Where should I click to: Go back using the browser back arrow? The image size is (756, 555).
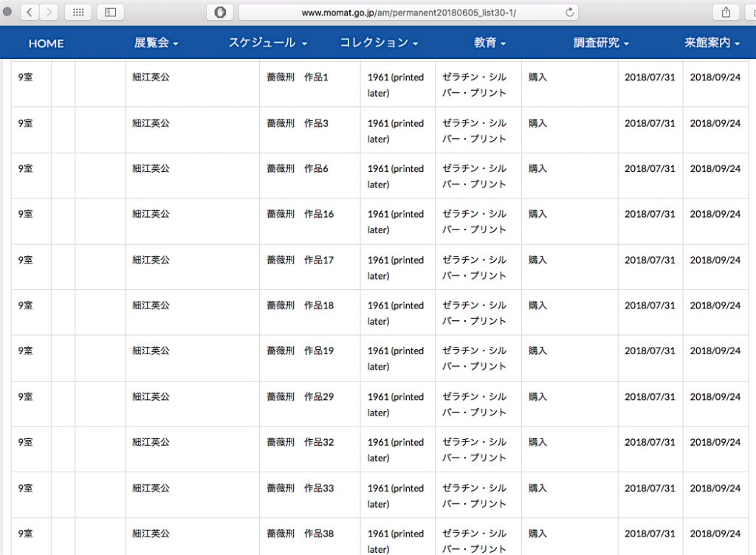coord(30,12)
